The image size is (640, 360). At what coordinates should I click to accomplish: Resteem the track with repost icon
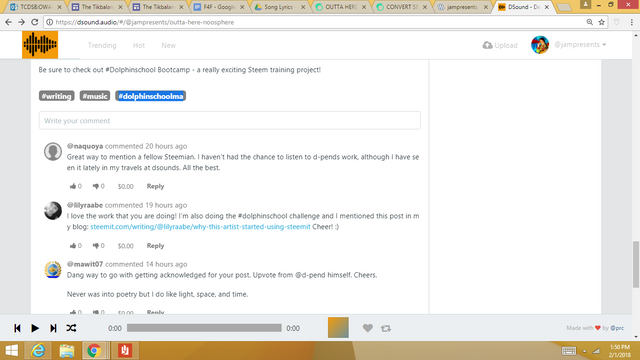pyautogui.click(x=386, y=328)
